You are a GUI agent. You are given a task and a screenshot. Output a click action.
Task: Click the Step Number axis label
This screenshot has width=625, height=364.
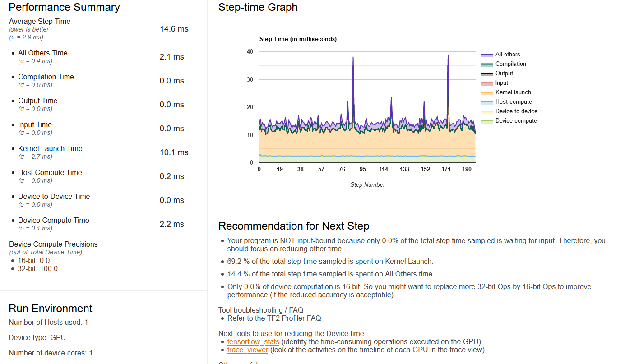point(368,184)
